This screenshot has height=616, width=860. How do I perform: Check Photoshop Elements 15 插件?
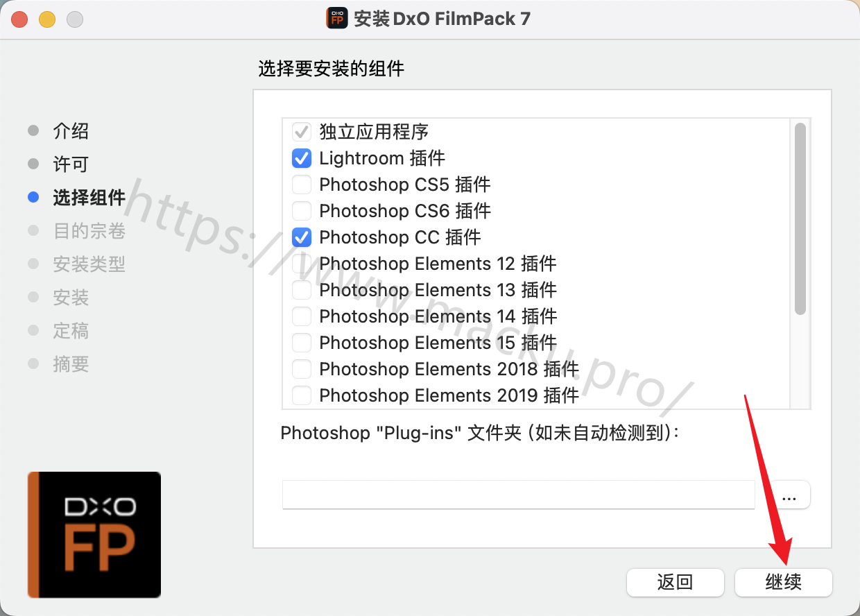click(x=302, y=343)
